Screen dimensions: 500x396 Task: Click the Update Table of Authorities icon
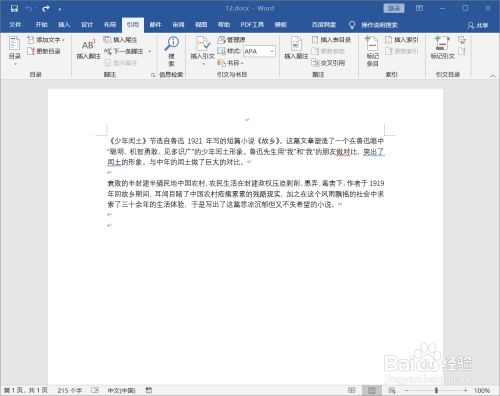[462, 51]
